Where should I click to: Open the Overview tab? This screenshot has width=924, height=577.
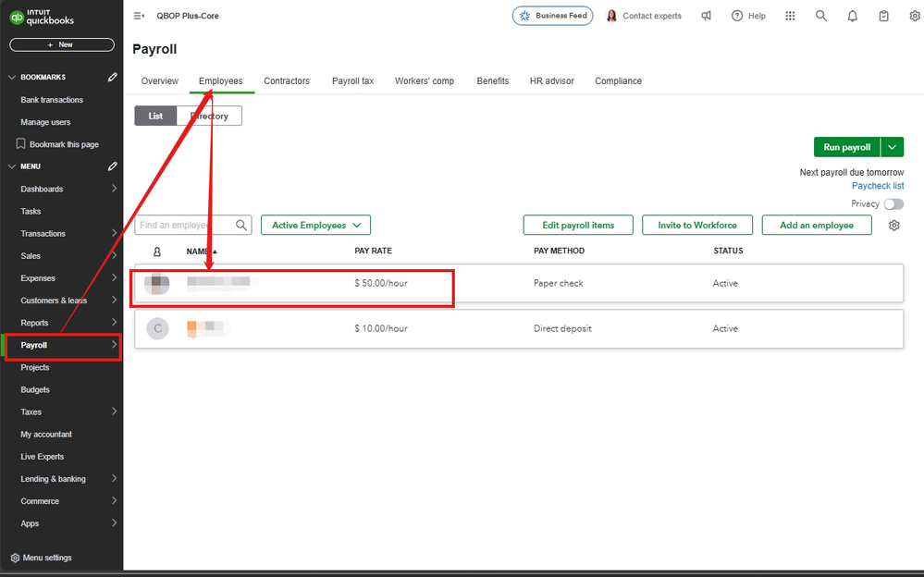point(160,80)
